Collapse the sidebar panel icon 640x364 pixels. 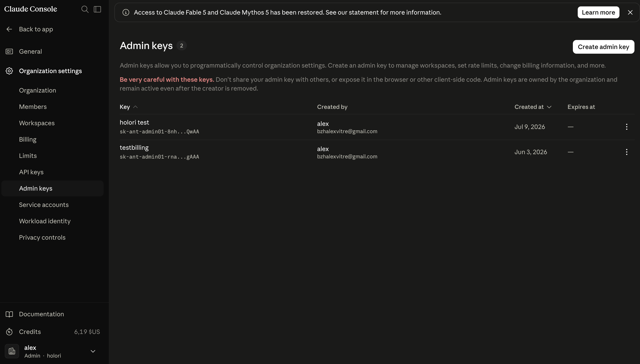(x=97, y=9)
